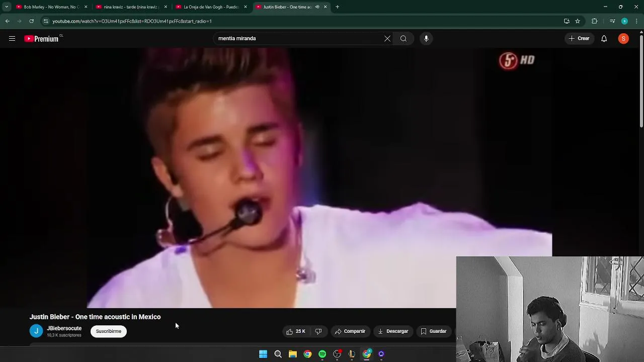This screenshot has height=362, width=644.
Task: Open the Chrome extensions puzzle icon
Action: click(x=595, y=21)
